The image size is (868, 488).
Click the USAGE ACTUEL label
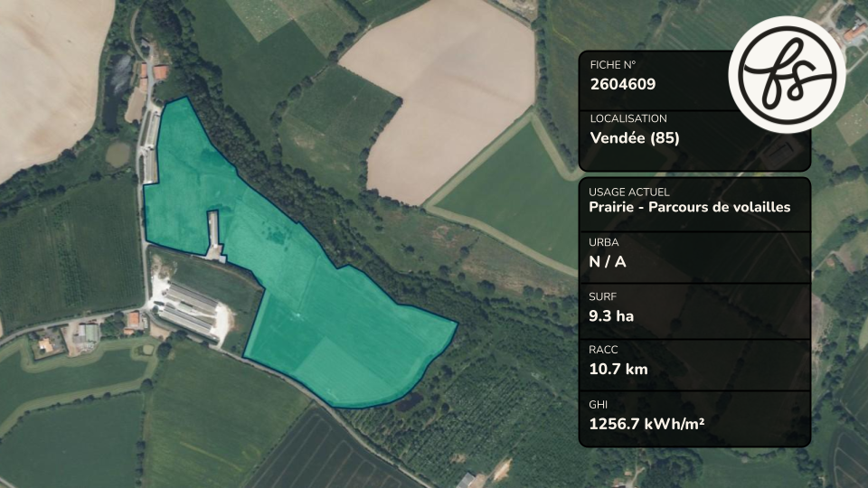tap(629, 192)
